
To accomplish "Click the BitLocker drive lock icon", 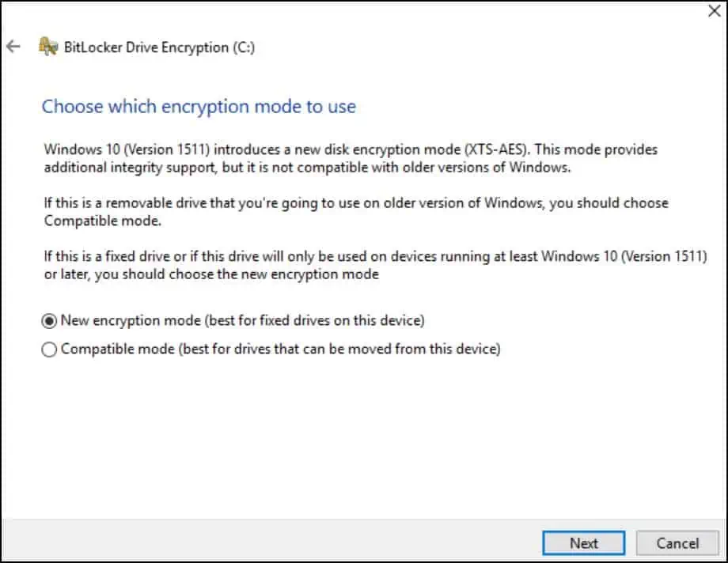I will coord(47,47).
